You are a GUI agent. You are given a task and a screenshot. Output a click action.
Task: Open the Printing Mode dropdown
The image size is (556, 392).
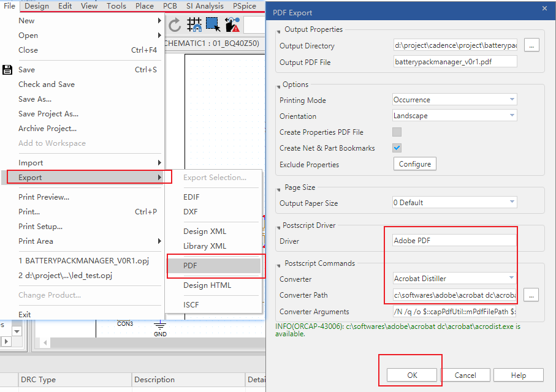(455, 100)
